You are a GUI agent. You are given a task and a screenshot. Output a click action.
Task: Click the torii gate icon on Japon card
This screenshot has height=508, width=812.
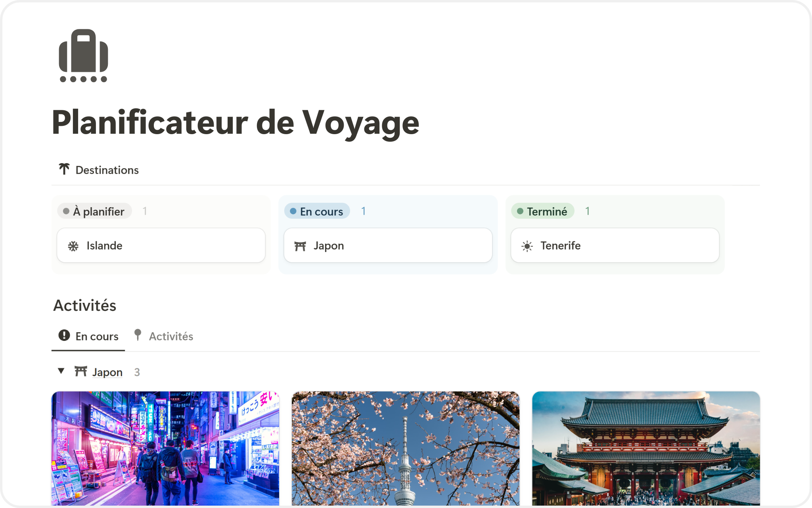300,246
